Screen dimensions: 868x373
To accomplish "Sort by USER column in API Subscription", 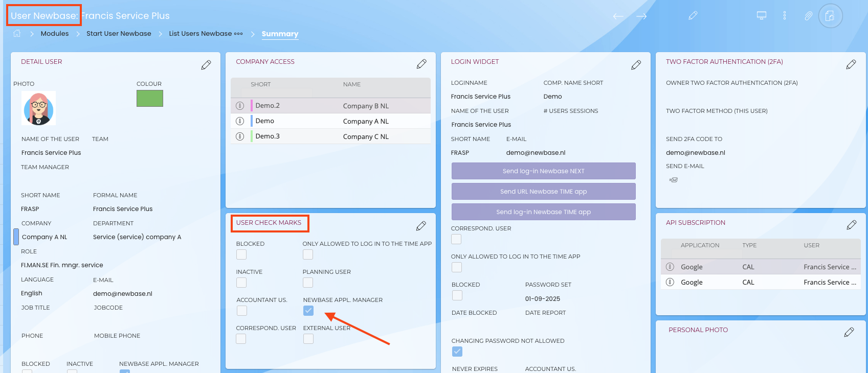I will click(x=811, y=245).
